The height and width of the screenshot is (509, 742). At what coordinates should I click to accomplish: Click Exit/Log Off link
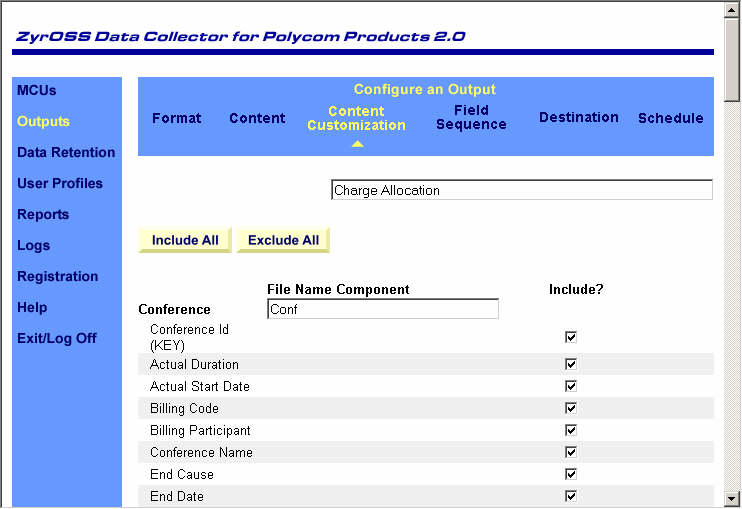(x=57, y=338)
